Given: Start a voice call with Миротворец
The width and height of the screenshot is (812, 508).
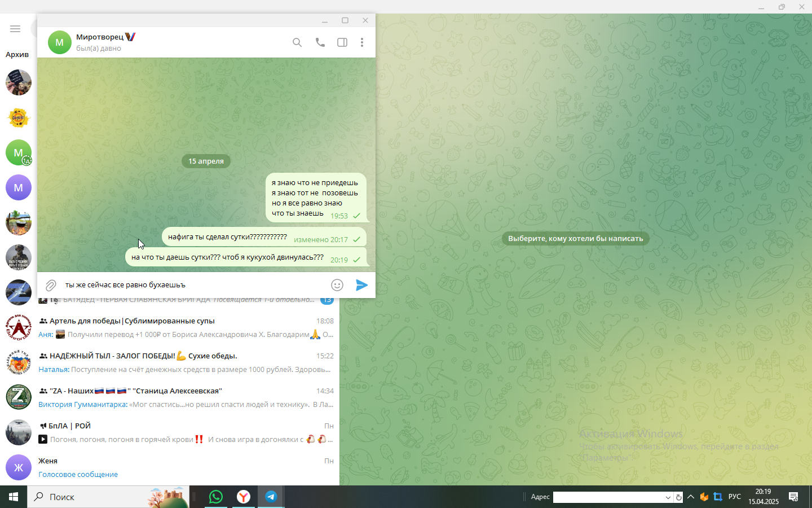Looking at the screenshot, I should pyautogui.click(x=320, y=42).
